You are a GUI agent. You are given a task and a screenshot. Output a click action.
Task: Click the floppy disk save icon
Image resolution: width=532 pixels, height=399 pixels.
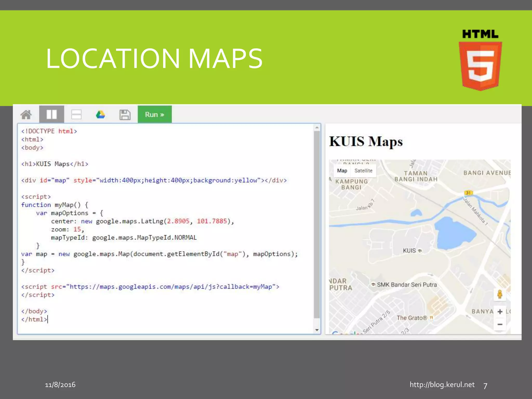(125, 115)
